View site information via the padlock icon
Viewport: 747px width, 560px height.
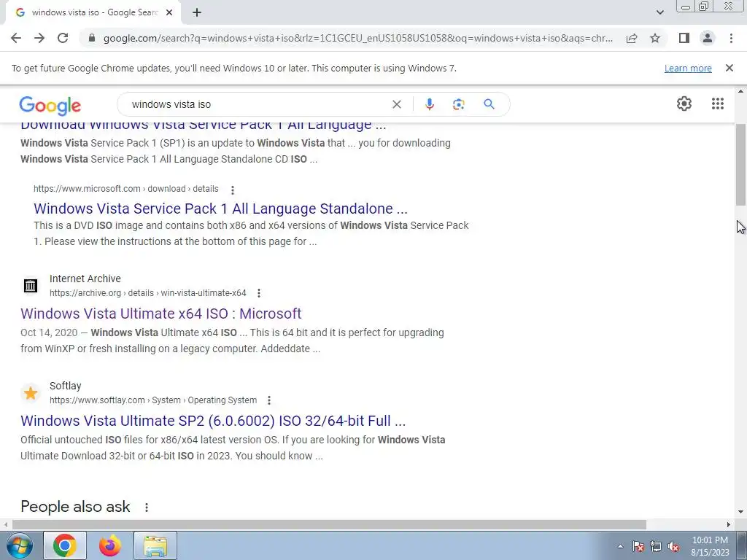(x=92, y=38)
